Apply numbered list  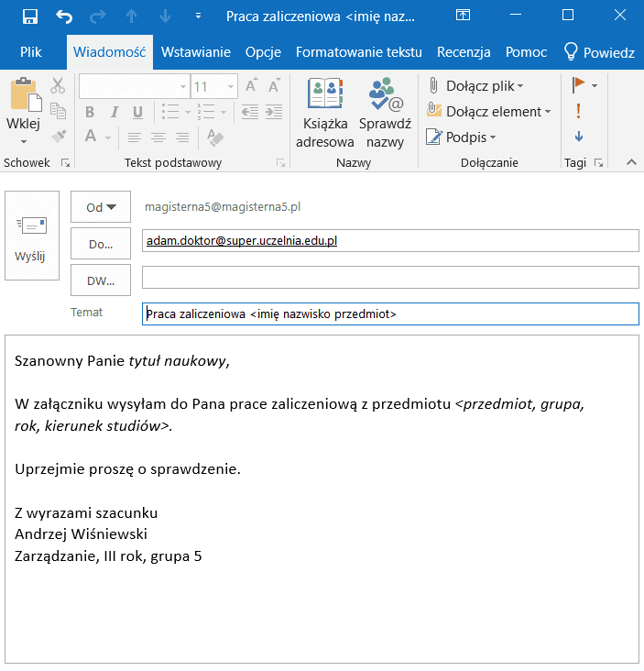pyautogui.click(x=206, y=112)
